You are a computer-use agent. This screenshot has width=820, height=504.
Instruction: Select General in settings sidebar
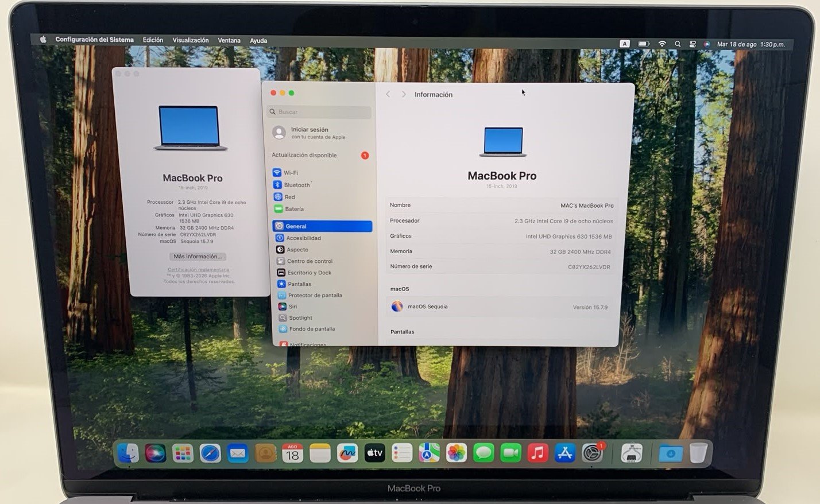click(x=322, y=226)
